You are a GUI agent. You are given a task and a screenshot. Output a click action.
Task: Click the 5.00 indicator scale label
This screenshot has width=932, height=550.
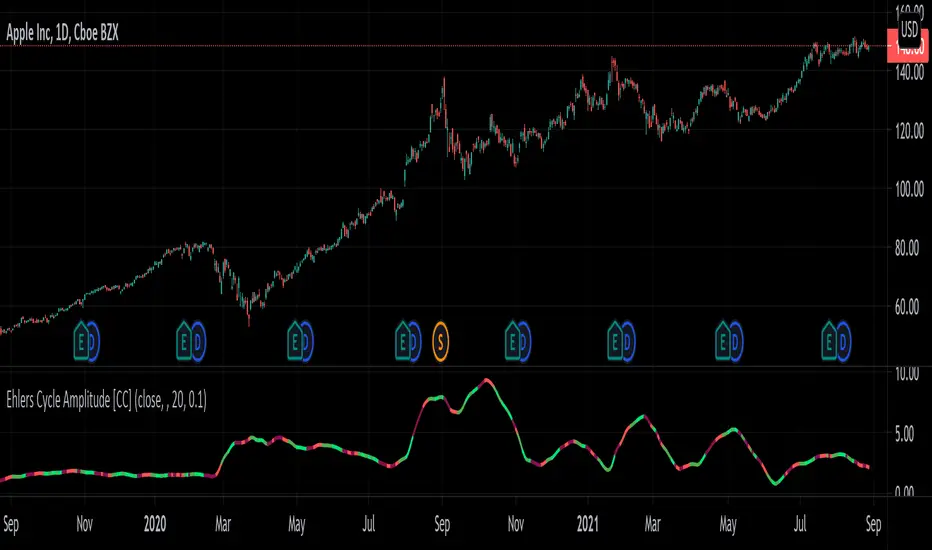tap(905, 434)
